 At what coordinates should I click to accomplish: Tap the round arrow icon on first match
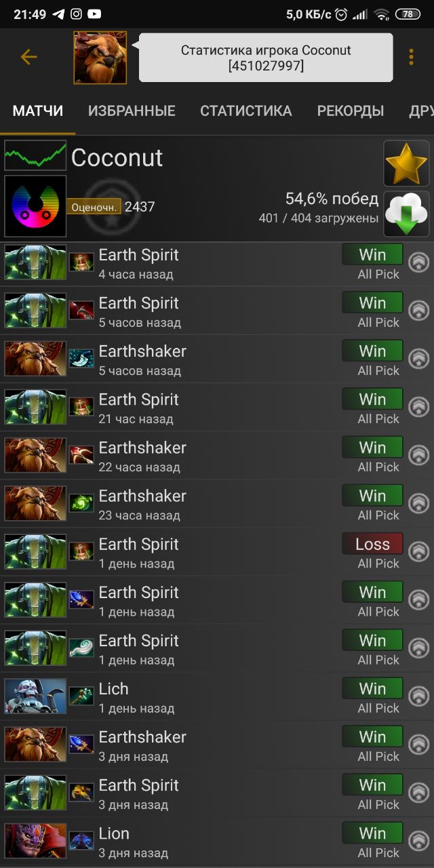click(x=419, y=263)
